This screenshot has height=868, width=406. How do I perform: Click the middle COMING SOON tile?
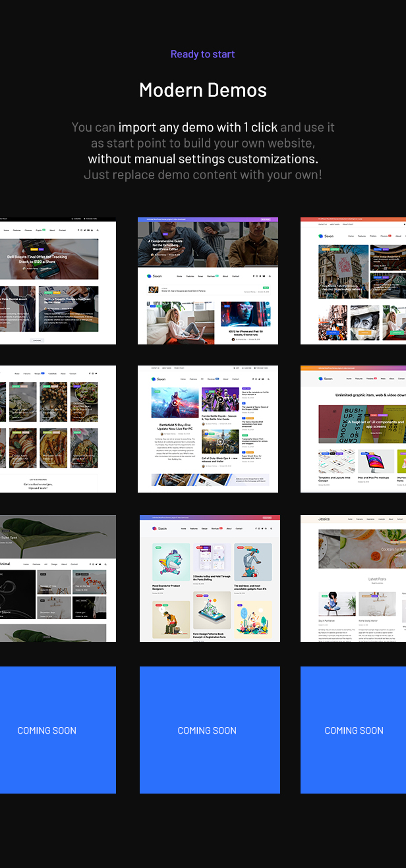210,730
